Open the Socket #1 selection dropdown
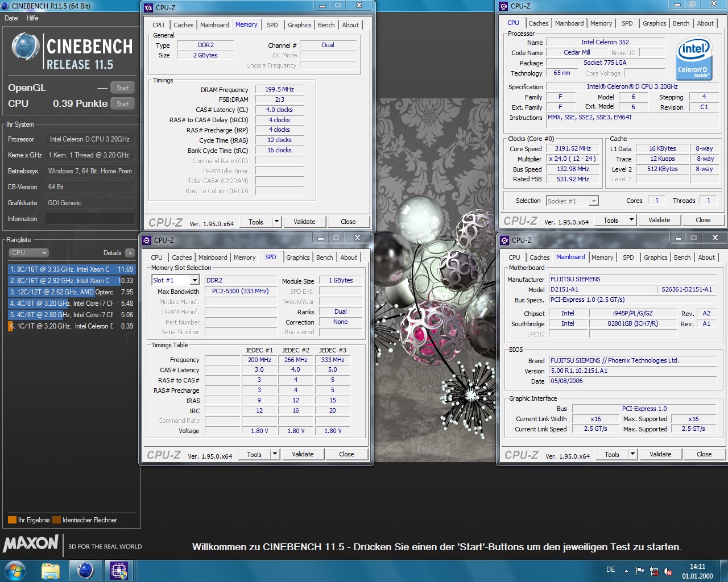This screenshot has height=582, width=728. 594,201
